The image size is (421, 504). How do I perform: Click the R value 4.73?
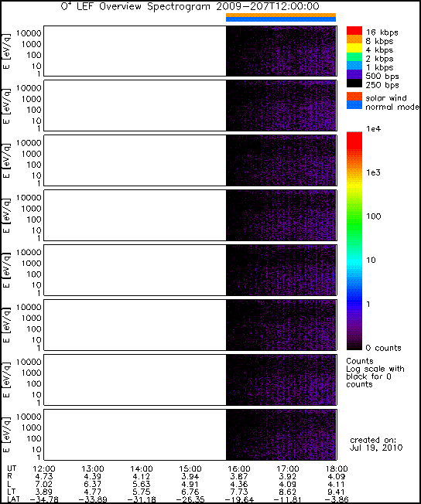tap(44, 476)
